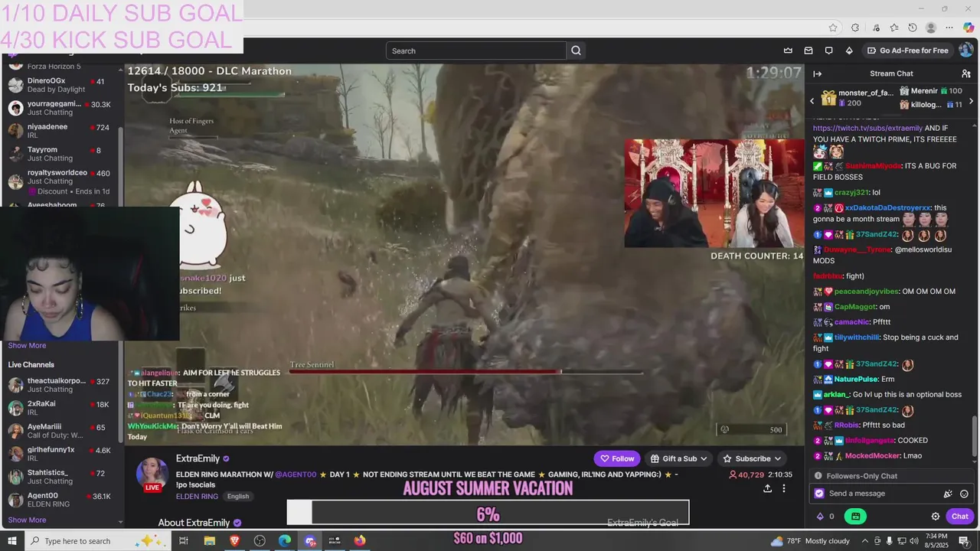Open DineroOGx Dead by Daylight channel
Viewport: 980px width, 551px height.
coord(61,85)
